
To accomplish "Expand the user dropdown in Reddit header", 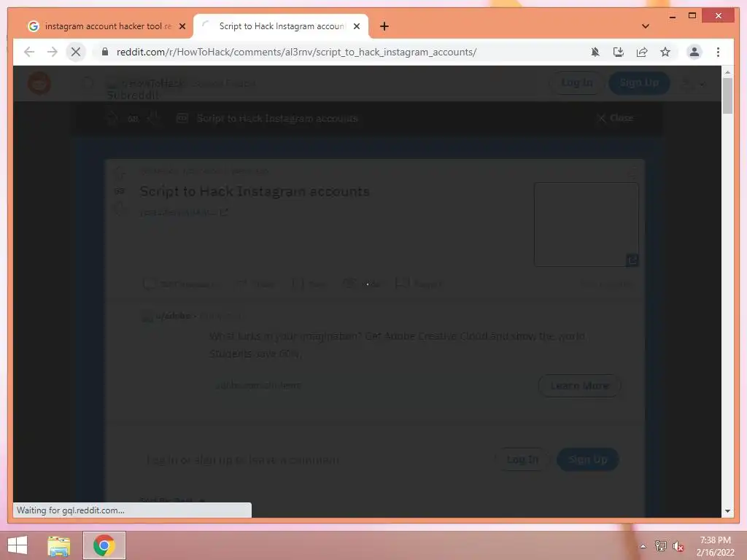I will tap(694, 83).
